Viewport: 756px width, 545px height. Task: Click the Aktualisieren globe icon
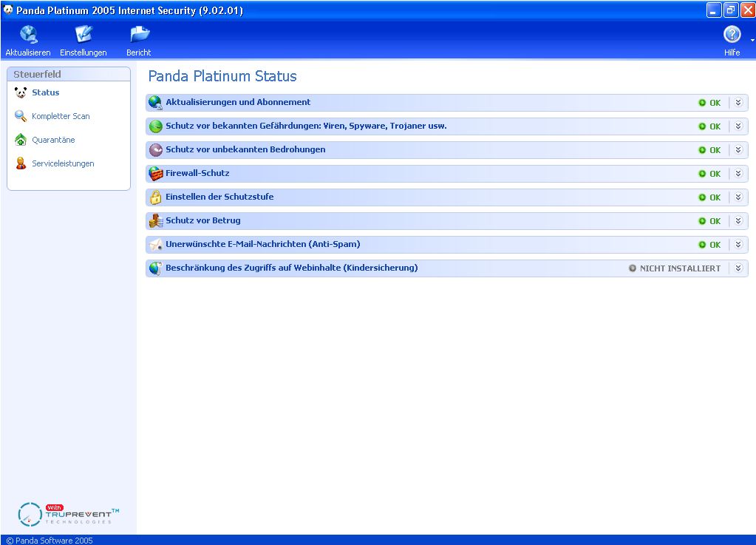click(x=28, y=35)
